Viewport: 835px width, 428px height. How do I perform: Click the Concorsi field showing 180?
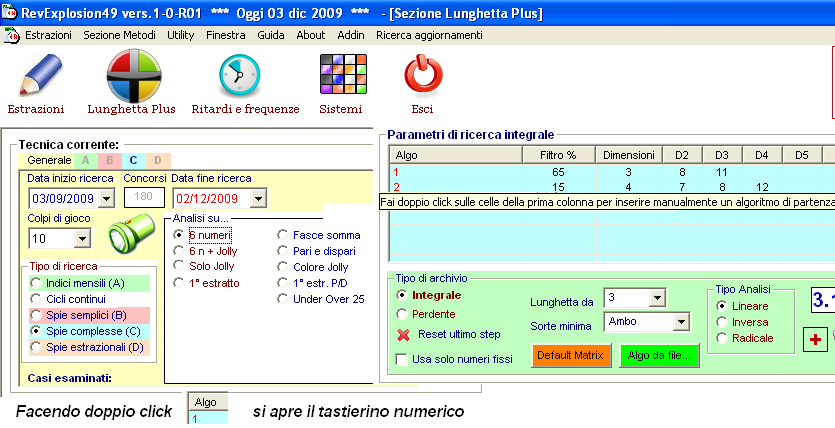coord(144,197)
